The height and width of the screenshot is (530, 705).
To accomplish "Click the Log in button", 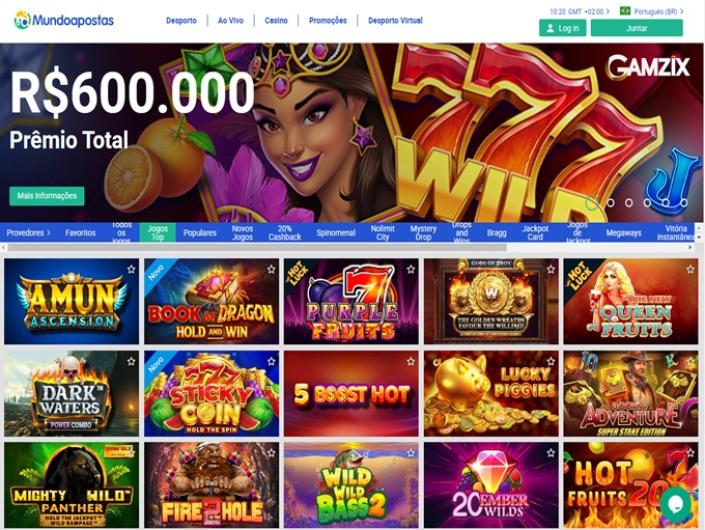I will point(562,28).
